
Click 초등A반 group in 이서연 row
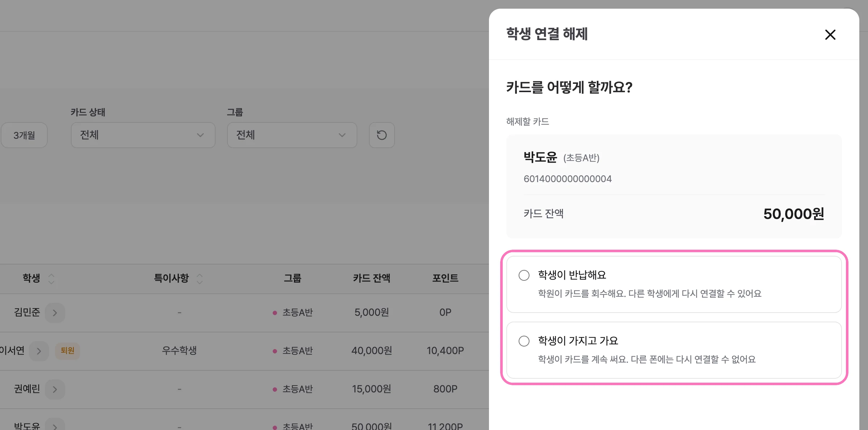(x=297, y=351)
